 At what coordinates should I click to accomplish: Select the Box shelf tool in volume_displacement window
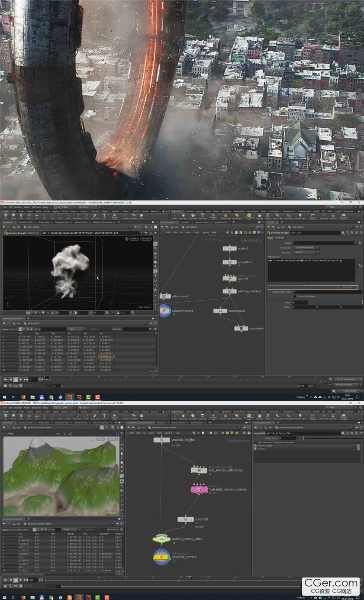pyautogui.click(x=6, y=216)
